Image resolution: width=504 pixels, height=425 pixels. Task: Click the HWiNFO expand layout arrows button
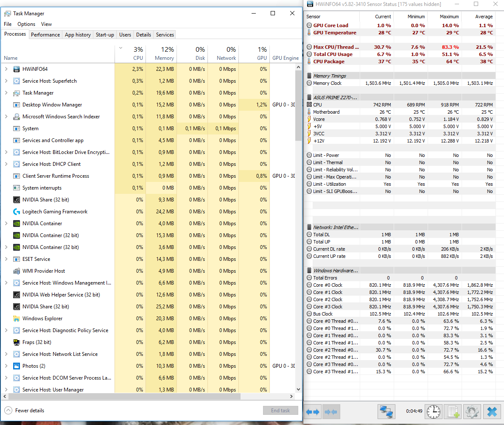(313, 412)
